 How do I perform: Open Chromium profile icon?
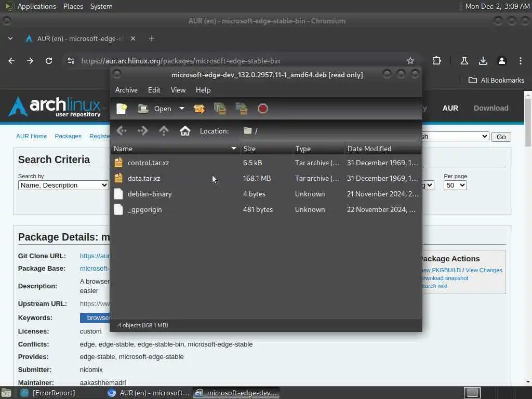(501, 61)
